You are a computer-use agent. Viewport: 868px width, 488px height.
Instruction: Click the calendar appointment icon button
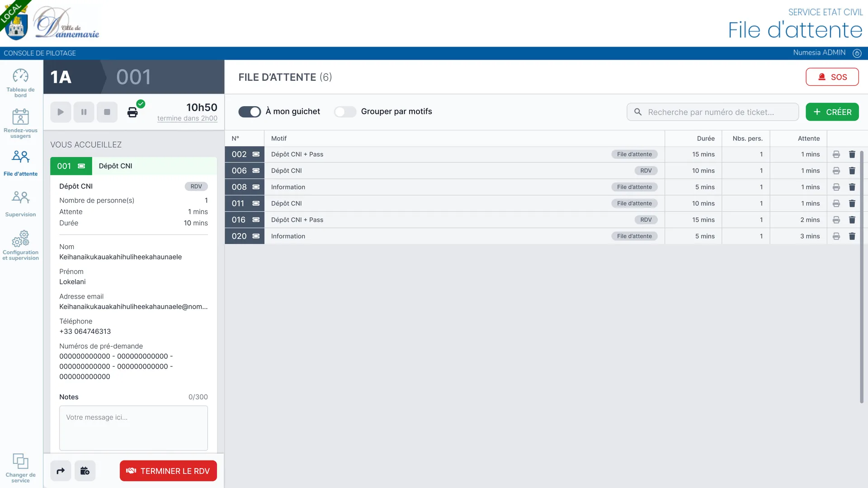click(x=85, y=471)
